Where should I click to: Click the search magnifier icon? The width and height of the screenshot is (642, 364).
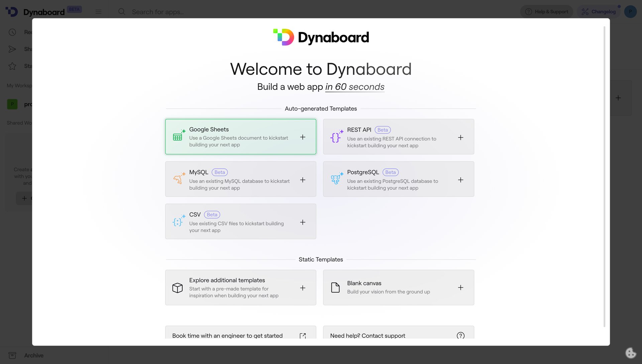coord(122,12)
